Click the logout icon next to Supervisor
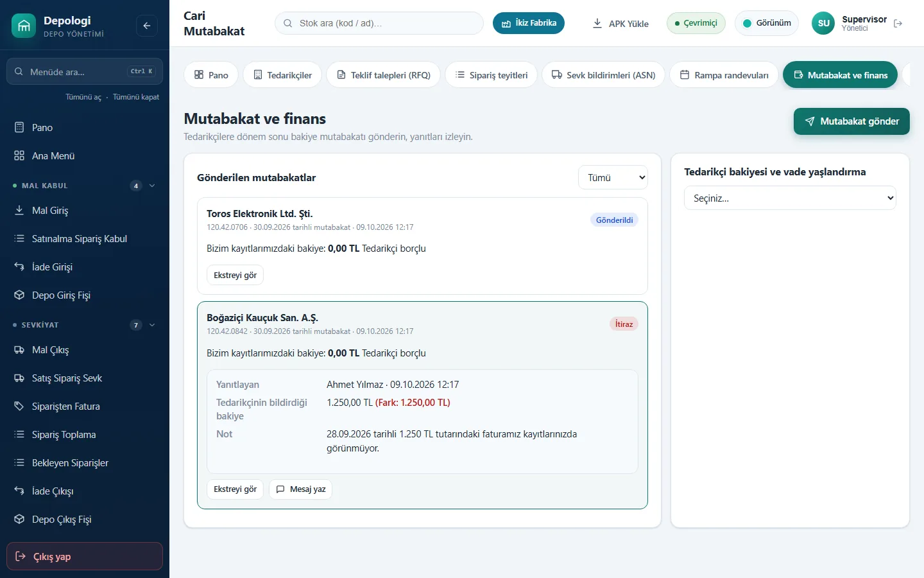This screenshot has width=924, height=578. (x=898, y=23)
